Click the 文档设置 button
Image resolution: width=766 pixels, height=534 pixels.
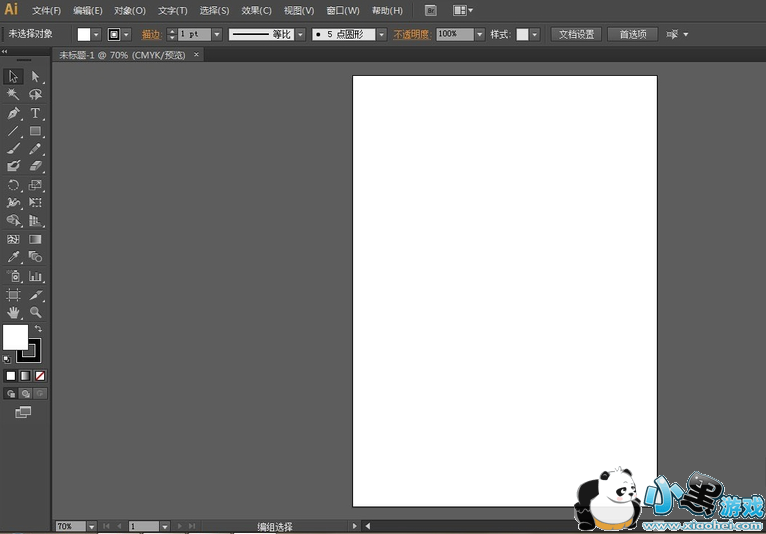coord(576,34)
